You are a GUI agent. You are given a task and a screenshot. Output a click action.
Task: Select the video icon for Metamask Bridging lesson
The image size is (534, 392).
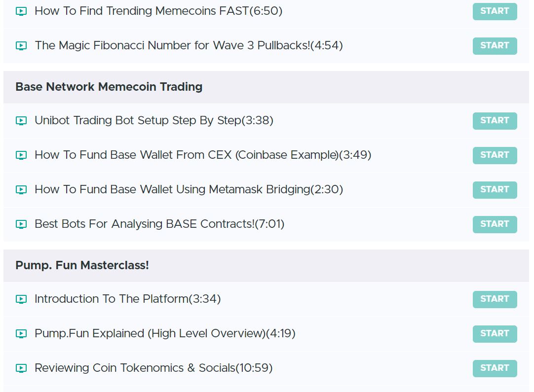click(21, 189)
